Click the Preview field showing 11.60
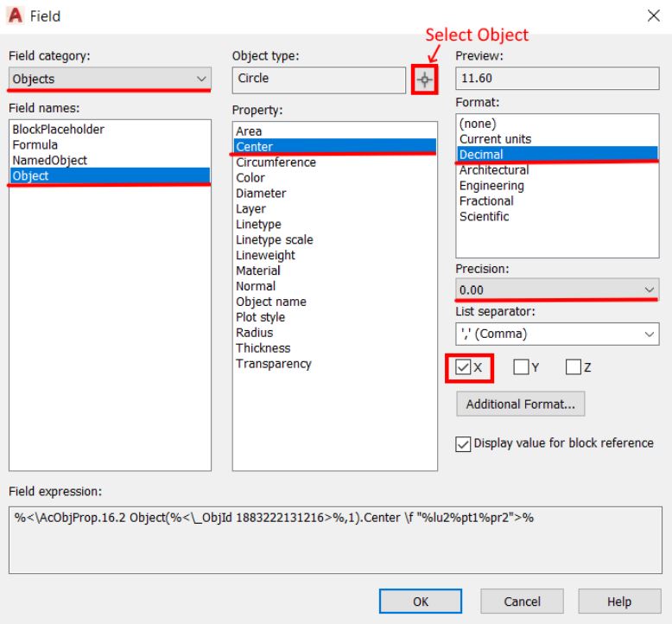The width and height of the screenshot is (672, 624). 557,78
